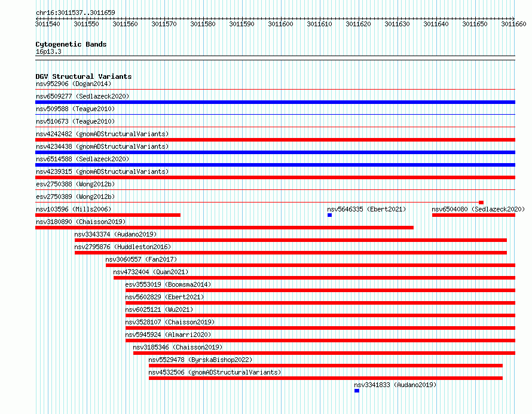Click esv3553019 (Boomsma2014) label

pyautogui.click(x=168, y=284)
